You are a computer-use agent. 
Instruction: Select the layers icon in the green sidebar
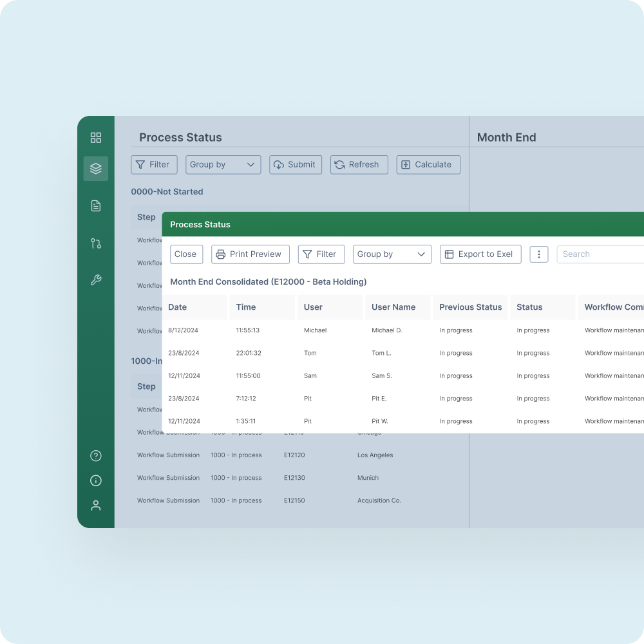95,168
